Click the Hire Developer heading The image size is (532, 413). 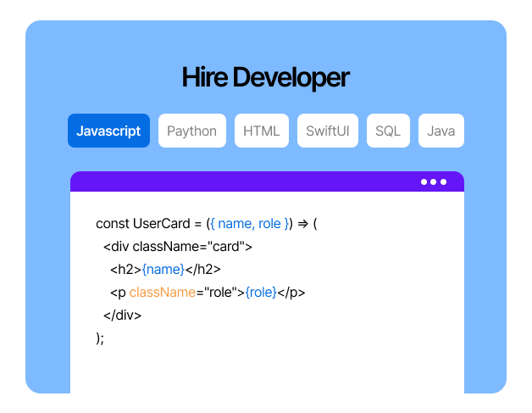[x=266, y=77]
